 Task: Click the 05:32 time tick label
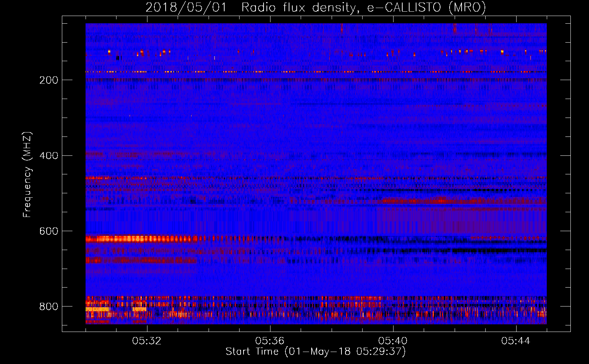coord(147,341)
